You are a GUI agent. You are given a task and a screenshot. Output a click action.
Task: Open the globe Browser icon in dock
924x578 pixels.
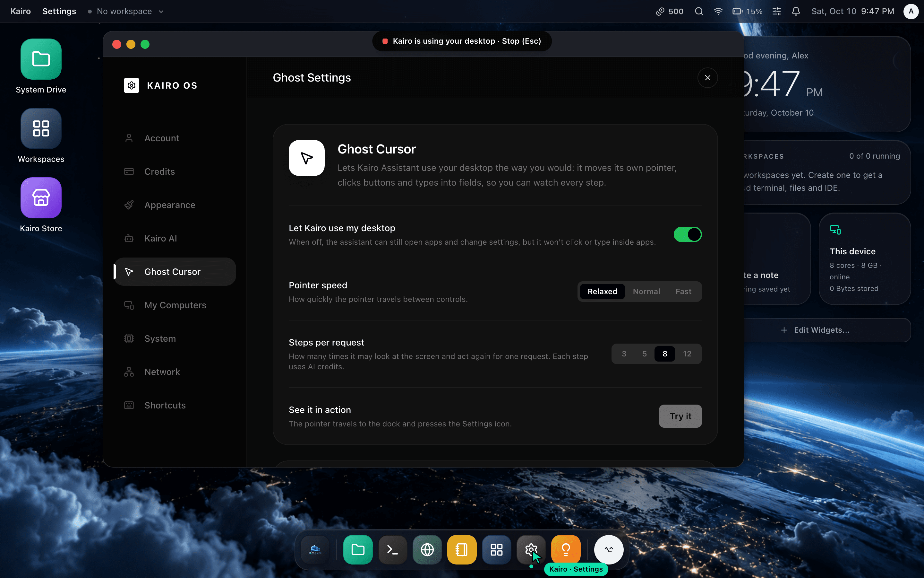pos(427,550)
